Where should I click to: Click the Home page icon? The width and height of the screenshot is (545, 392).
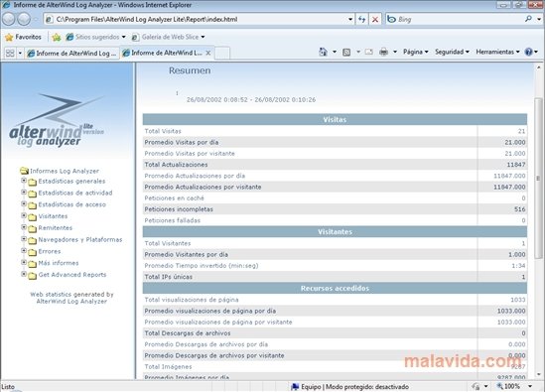[x=323, y=53]
